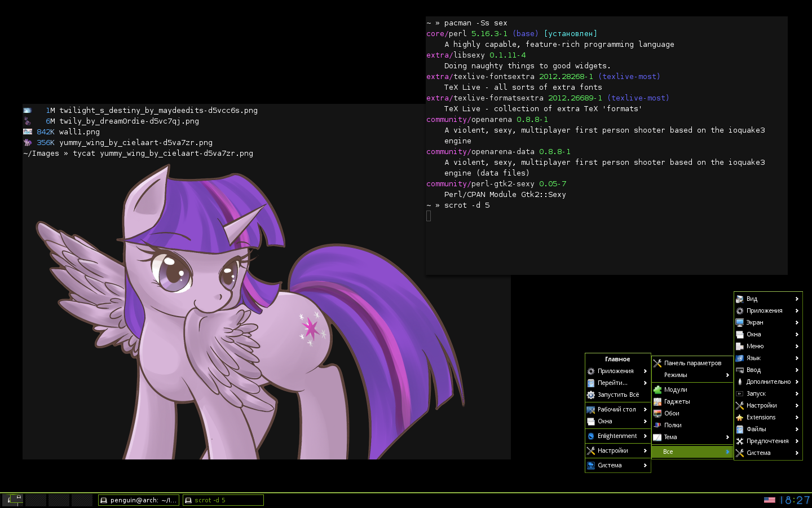Expand the Настройки arrow in Главное menu

(x=645, y=450)
